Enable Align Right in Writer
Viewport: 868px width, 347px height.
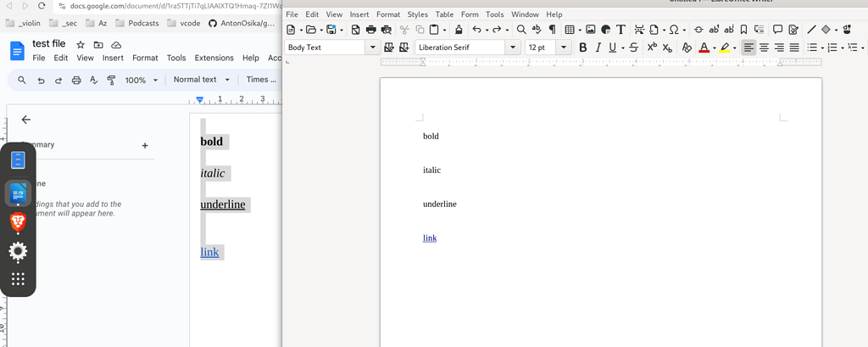click(x=779, y=48)
